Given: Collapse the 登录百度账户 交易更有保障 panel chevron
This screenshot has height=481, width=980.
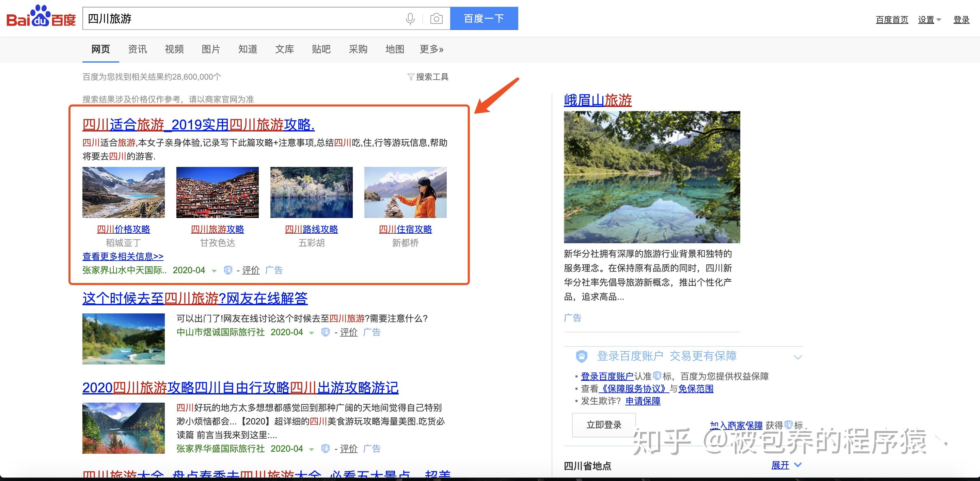Looking at the screenshot, I should [x=798, y=357].
